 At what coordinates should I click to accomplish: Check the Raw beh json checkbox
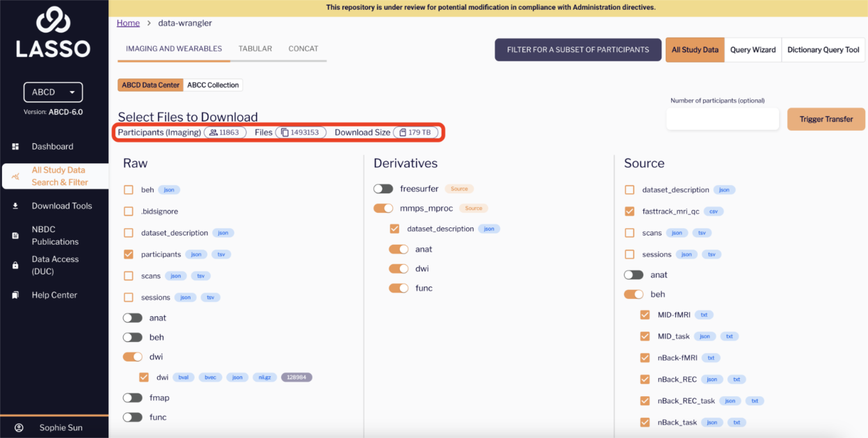click(128, 190)
